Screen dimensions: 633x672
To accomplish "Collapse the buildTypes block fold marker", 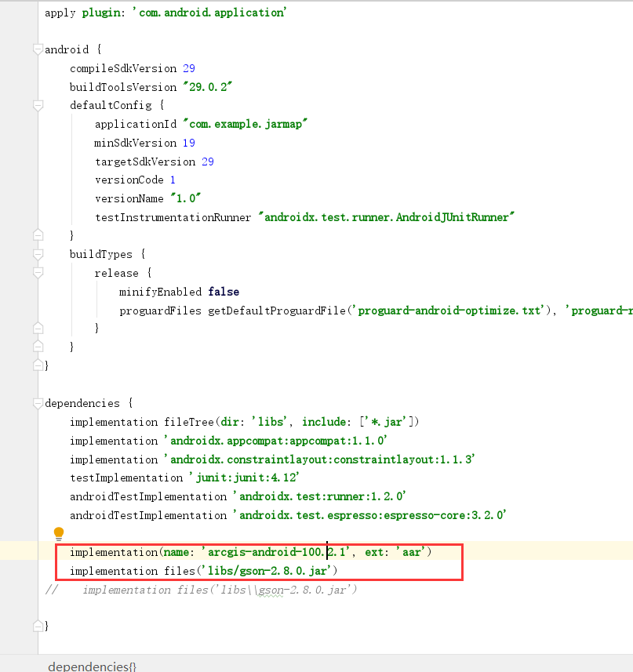I will coord(38,255).
